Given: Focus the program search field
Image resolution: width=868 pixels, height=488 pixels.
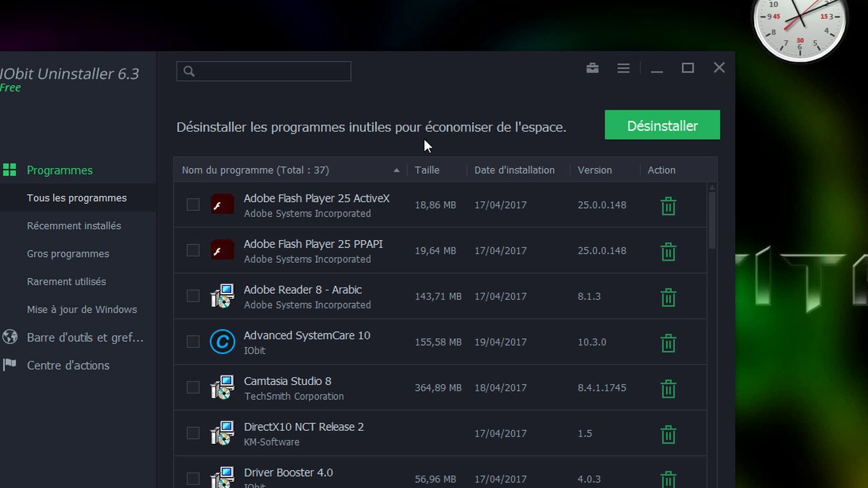Looking at the screenshot, I should (264, 71).
